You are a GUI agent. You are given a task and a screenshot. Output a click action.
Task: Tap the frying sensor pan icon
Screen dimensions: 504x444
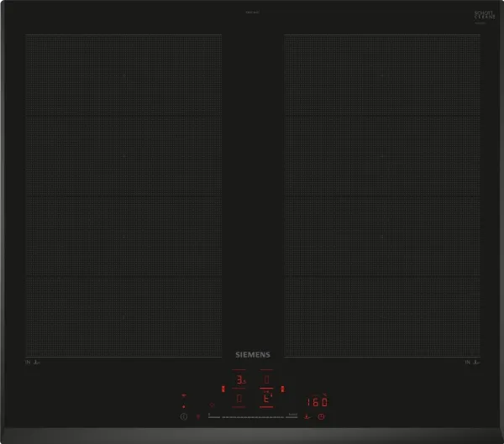pyautogui.click(x=307, y=416)
